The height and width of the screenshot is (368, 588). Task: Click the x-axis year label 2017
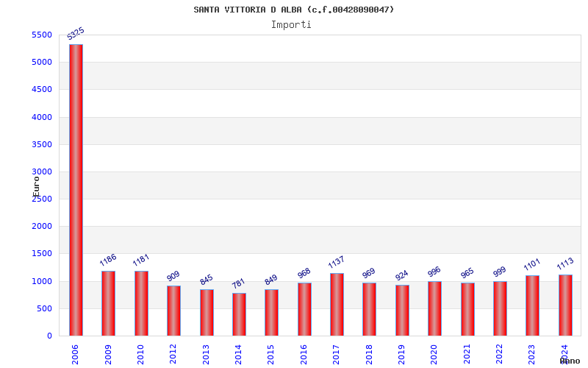(x=337, y=355)
